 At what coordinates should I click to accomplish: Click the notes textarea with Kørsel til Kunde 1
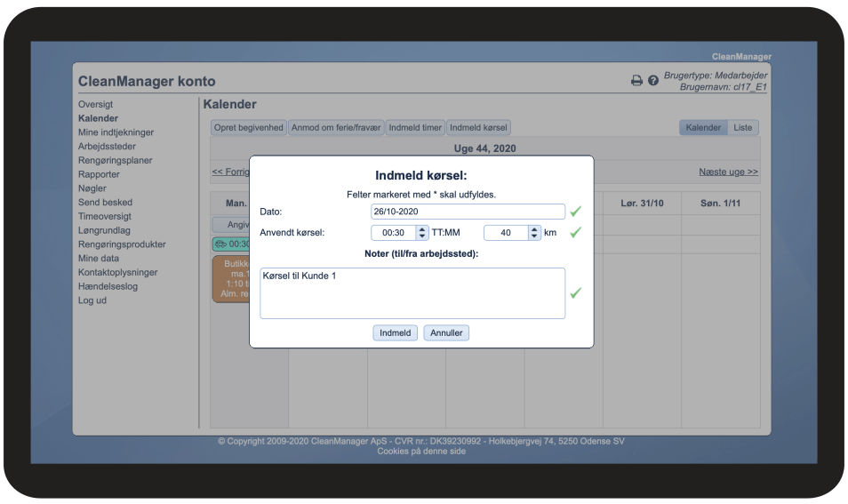click(x=412, y=293)
